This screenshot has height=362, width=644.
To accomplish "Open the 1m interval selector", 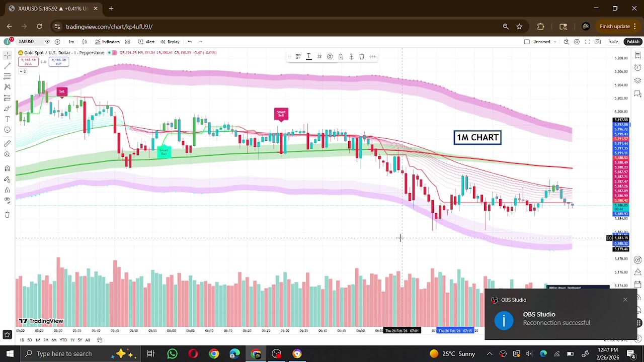I will (71, 42).
